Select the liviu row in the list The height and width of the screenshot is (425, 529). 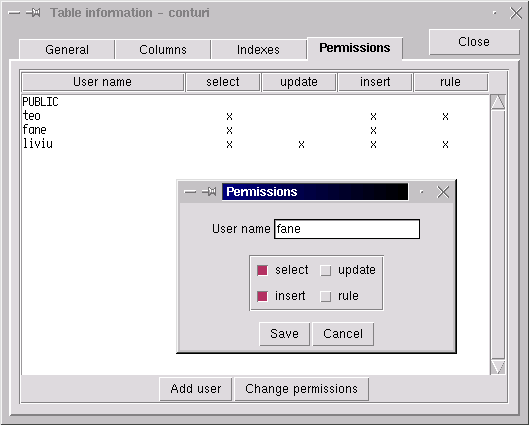pyautogui.click(x=255, y=144)
